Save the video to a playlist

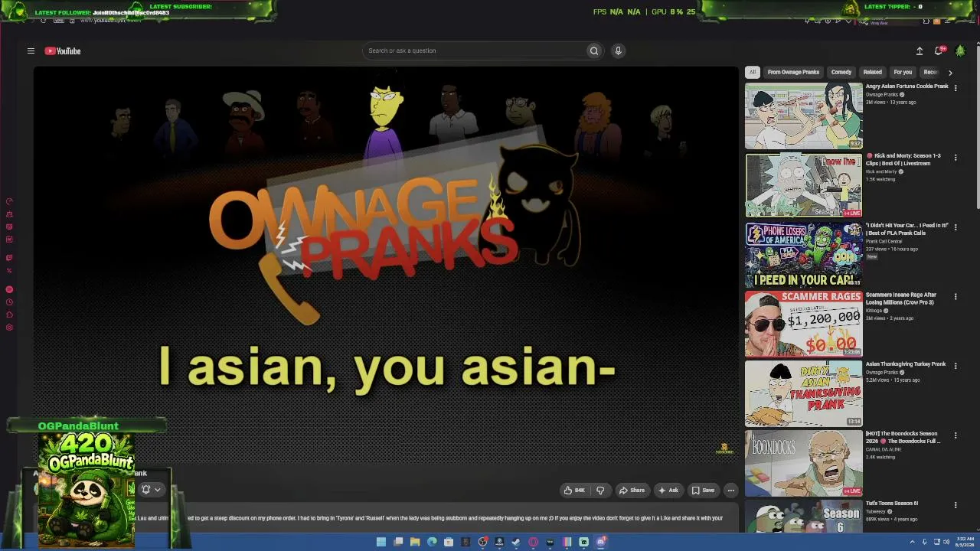tap(703, 491)
